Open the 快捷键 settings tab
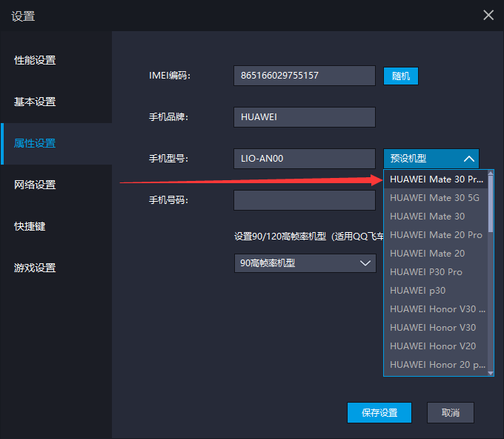Image resolution: width=504 pixels, height=439 pixels. coord(30,226)
